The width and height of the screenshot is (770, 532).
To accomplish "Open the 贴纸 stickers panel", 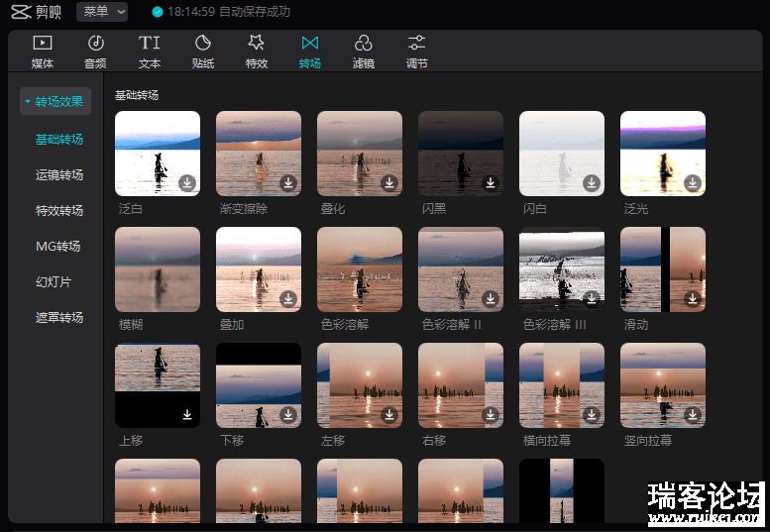I will click(x=203, y=52).
